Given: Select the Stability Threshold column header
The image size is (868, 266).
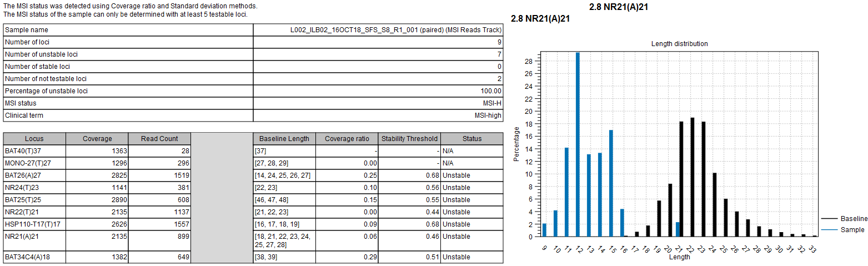Looking at the screenshot, I should pos(409,139).
